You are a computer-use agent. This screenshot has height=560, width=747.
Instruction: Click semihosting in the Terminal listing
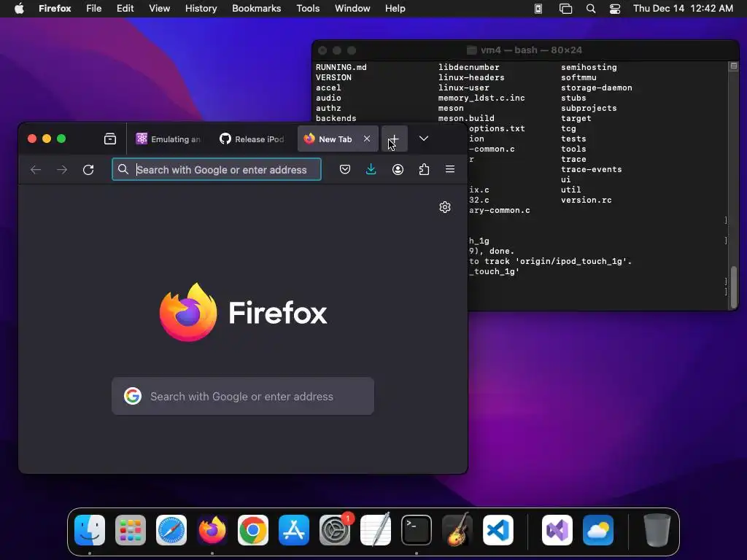click(x=589, y=67)
